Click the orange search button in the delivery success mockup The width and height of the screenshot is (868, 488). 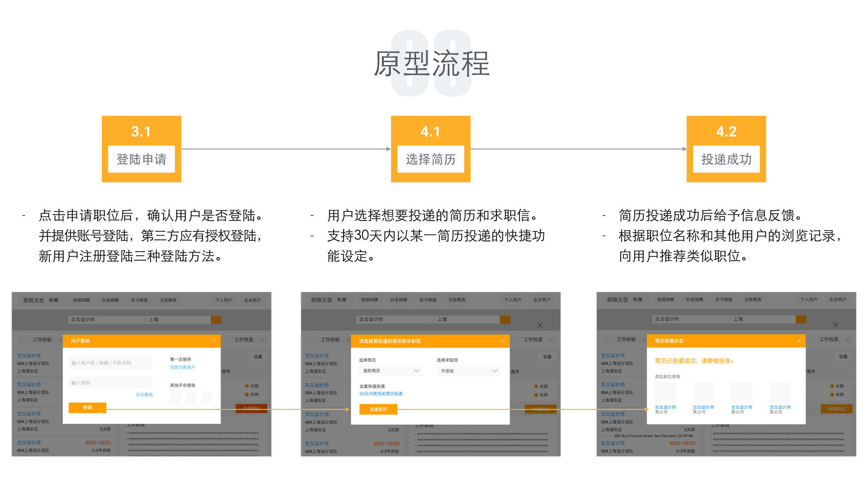click(801, 319)
